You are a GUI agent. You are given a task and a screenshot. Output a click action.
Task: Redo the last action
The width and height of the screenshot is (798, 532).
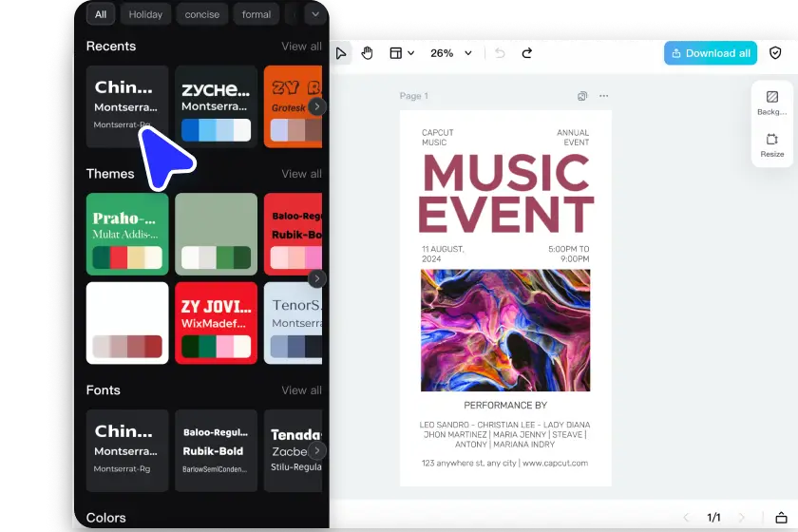tap(526, 53)
